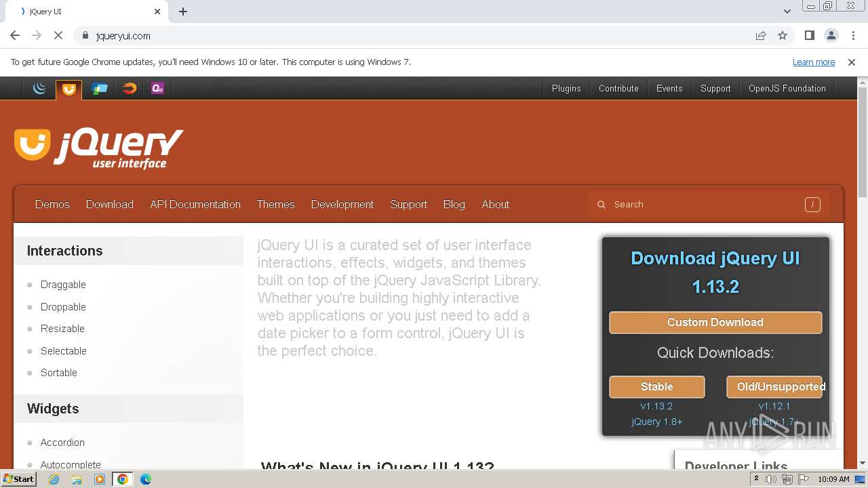Open the jQuery project icon
The image size is (868, 488).
[x=39, y=88]
